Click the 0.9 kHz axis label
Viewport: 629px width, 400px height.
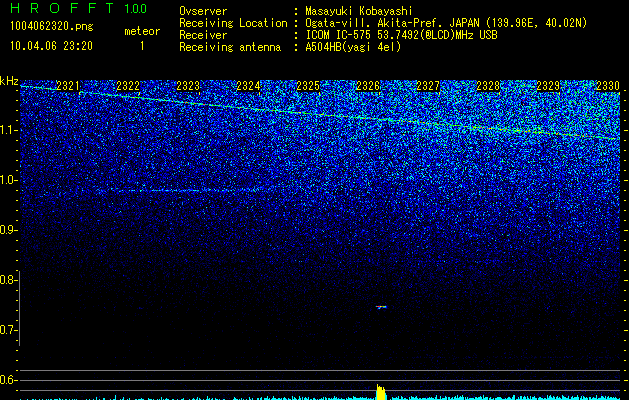(x=8, y=230)
